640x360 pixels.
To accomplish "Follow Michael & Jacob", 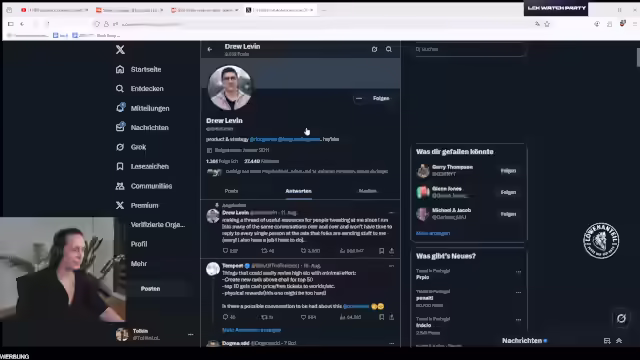I will coord(508,214).
